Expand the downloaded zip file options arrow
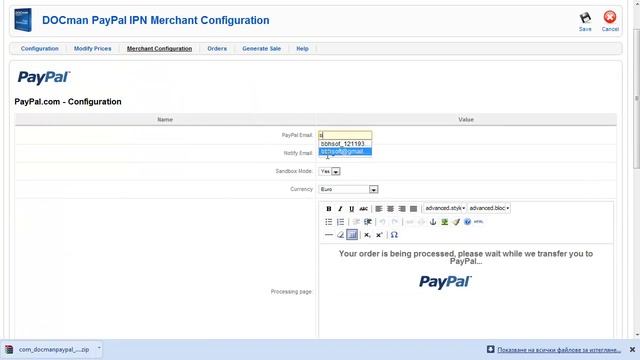The height and width of the screenshot is (360, 640). pos(99,349)
